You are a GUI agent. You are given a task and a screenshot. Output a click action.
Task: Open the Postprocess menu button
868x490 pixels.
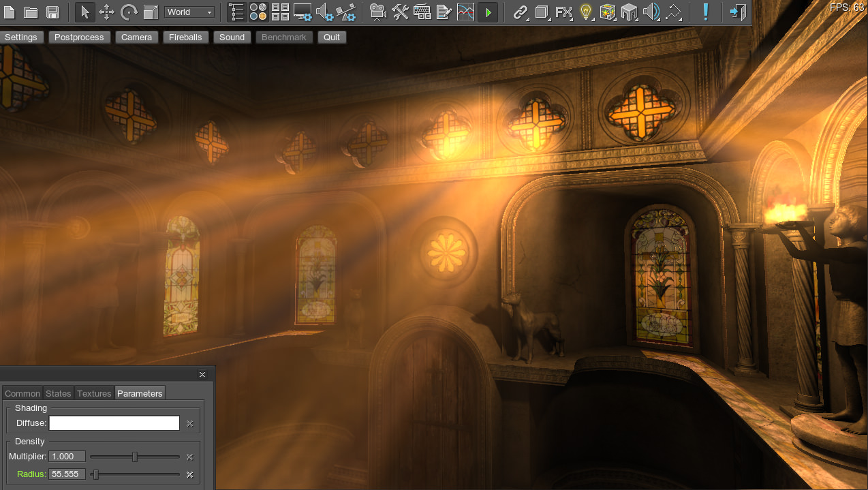pyautogui.click(x=79, y=37)
